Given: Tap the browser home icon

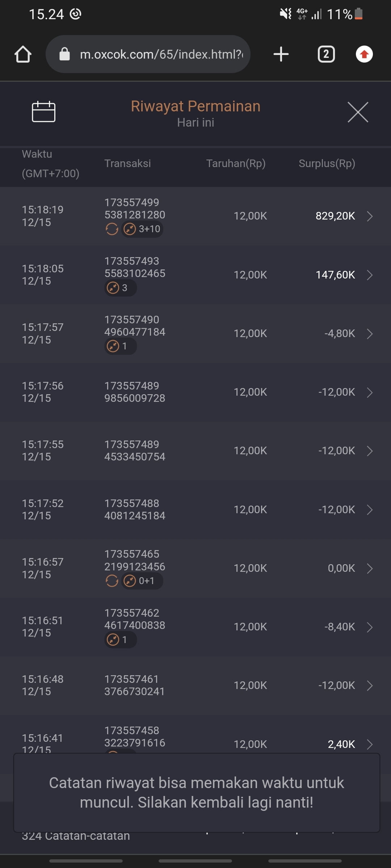Looking at the screenshot, I should pyautogui.click(x=23, y=54).
